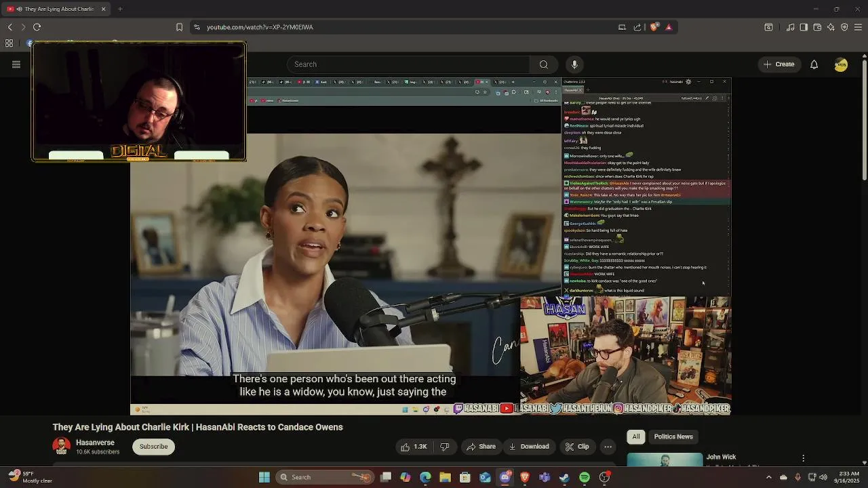Open the tray microphone indicator
The height and width of the screenshot is (488, 868).
[797, 477]
